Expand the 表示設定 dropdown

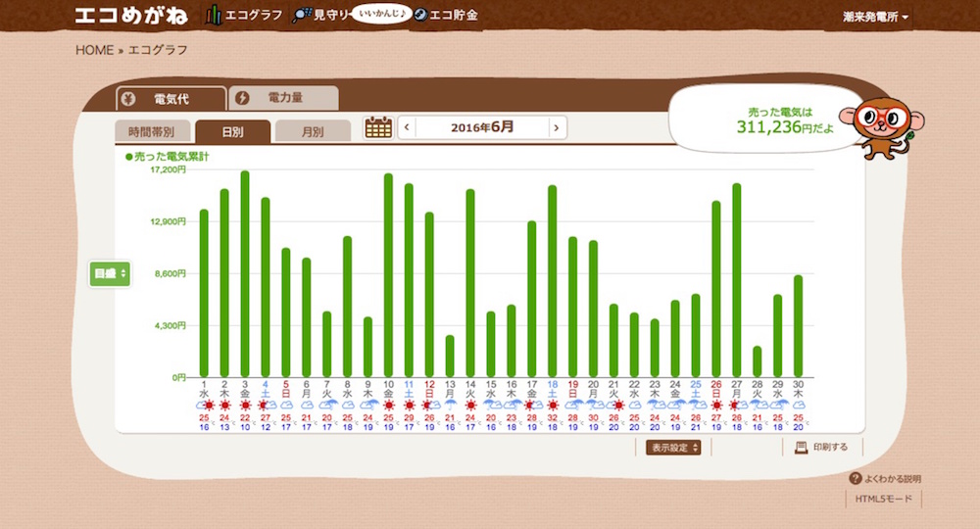[x=673, y=448]
